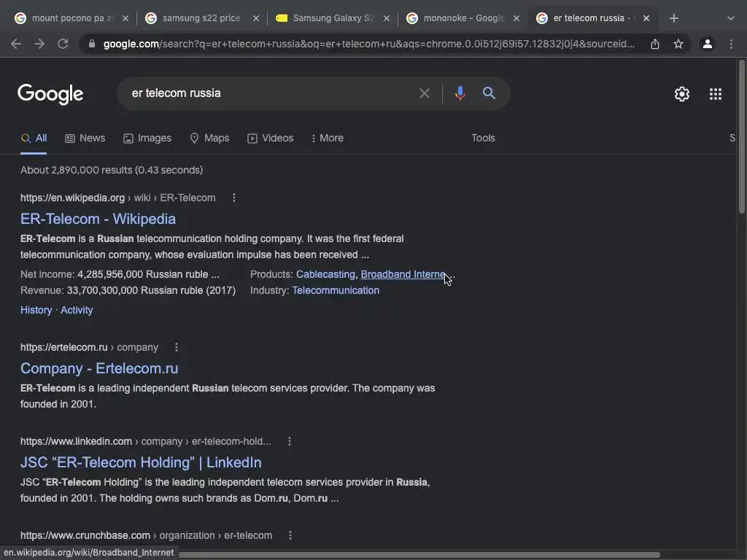
Task: Click the browser back arrow
Action: click(16, 44)
